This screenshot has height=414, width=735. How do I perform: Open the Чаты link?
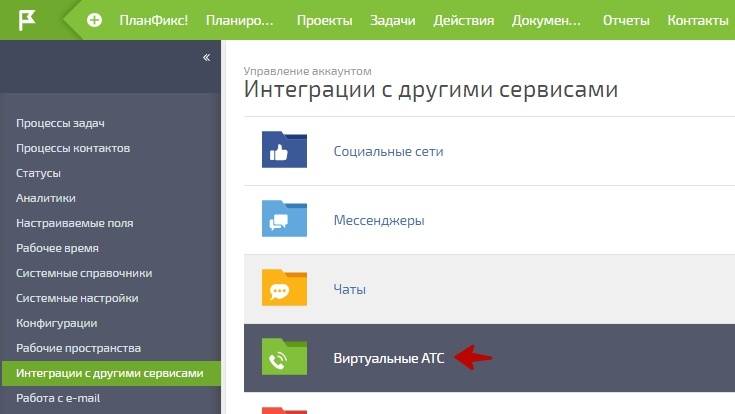click(349, 289)
